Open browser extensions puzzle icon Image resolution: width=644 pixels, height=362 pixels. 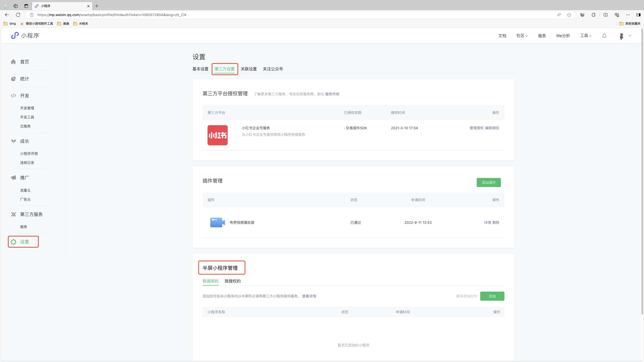(x=593, y=15)
